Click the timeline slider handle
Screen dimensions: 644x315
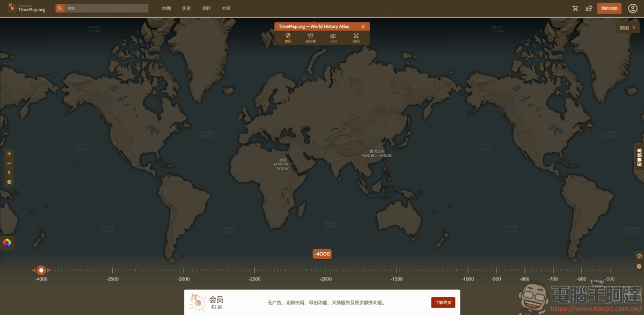click(41, 270)
